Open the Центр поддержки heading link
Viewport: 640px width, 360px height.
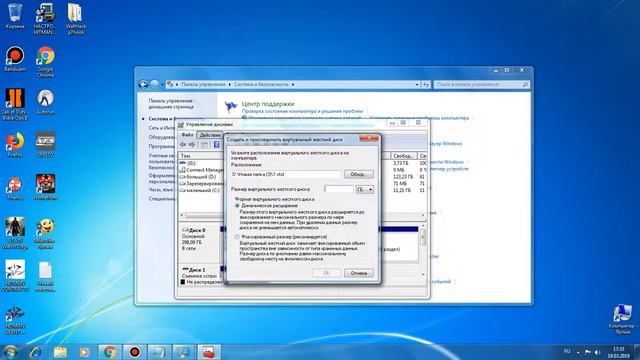(x=268, y=104)
